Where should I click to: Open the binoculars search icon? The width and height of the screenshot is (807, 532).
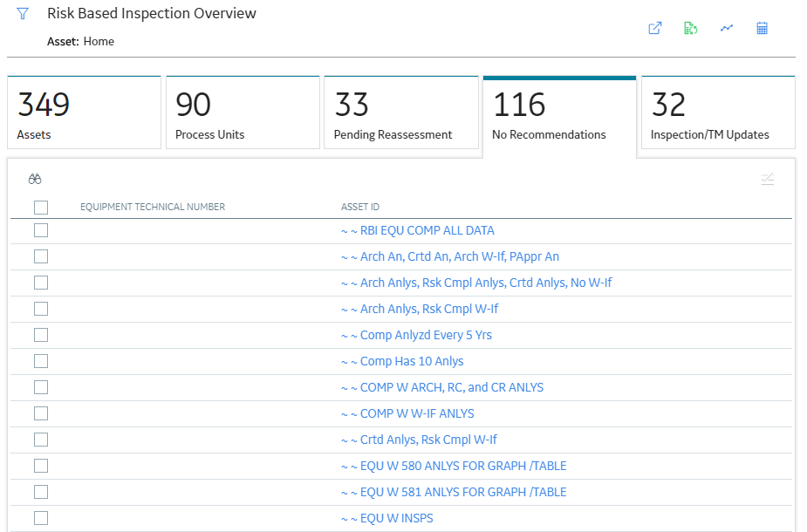(35, 179)
